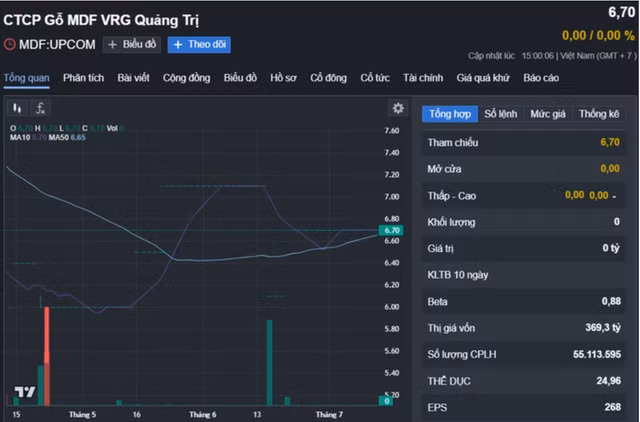
Task: Click the plus icon on Theo dõi
Action: pyautogui.click(x=178, y=44)
